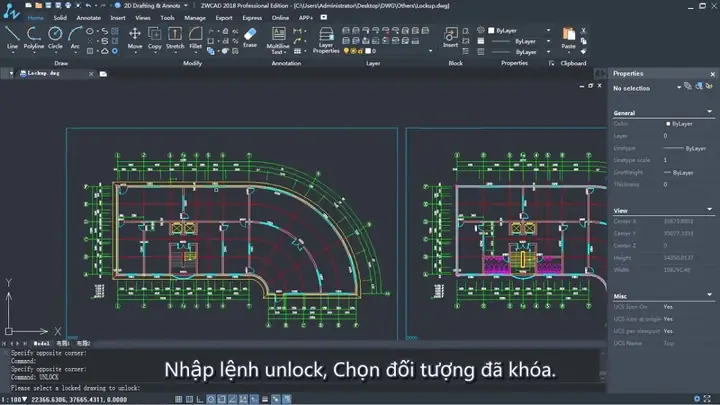
Task: Click the Paste clipboard icon
Action: [x=568, y=38]
